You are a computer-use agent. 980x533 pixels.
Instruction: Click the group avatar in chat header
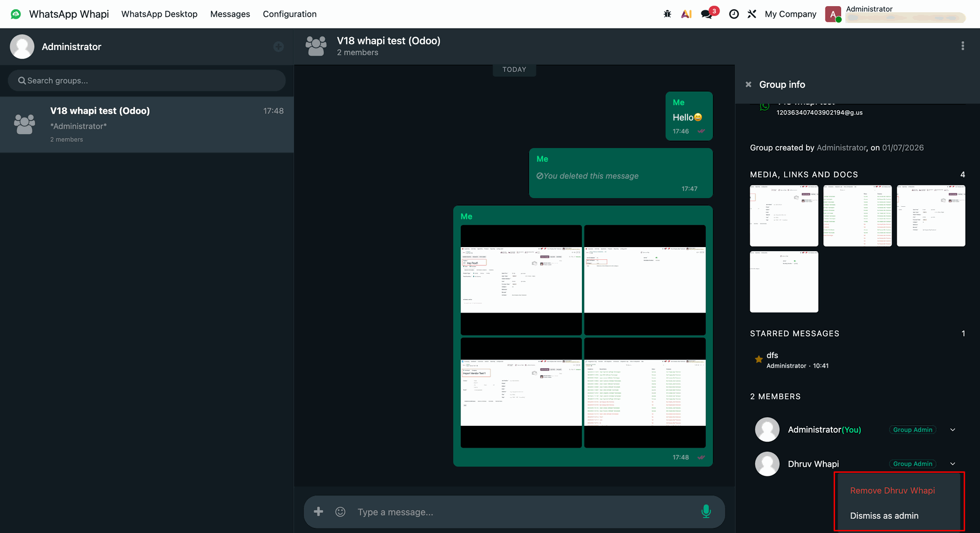[316, 46]
